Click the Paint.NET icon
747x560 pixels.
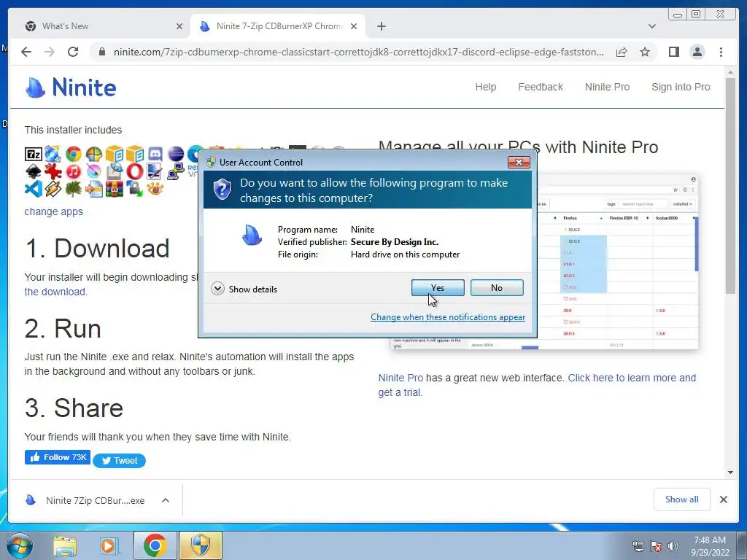(155, 171)
